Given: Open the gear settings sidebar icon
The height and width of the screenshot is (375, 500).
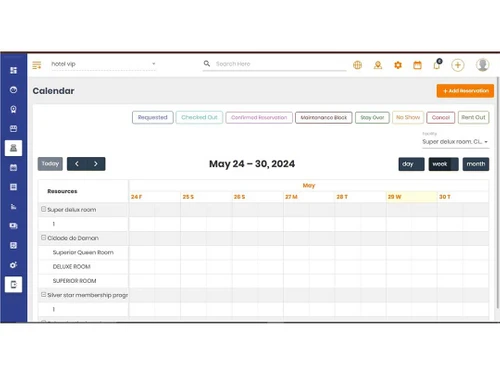Looking at the screenshot, I should (x=13, y=265).
